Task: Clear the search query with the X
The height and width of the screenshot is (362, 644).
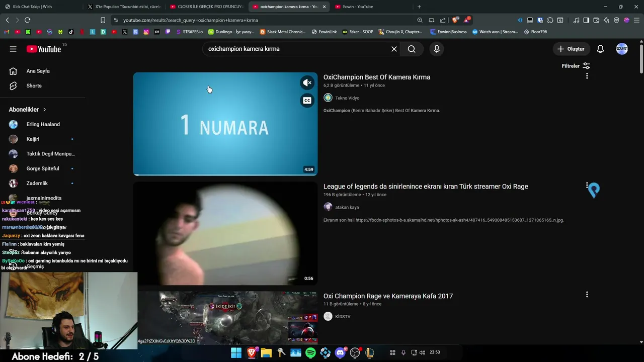Action: click(394, 49)
